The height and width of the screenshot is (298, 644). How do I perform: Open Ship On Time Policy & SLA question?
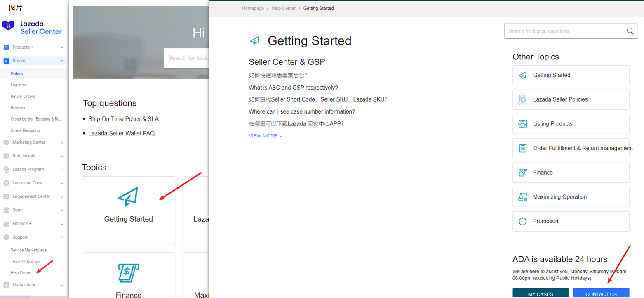coord(123,119)
